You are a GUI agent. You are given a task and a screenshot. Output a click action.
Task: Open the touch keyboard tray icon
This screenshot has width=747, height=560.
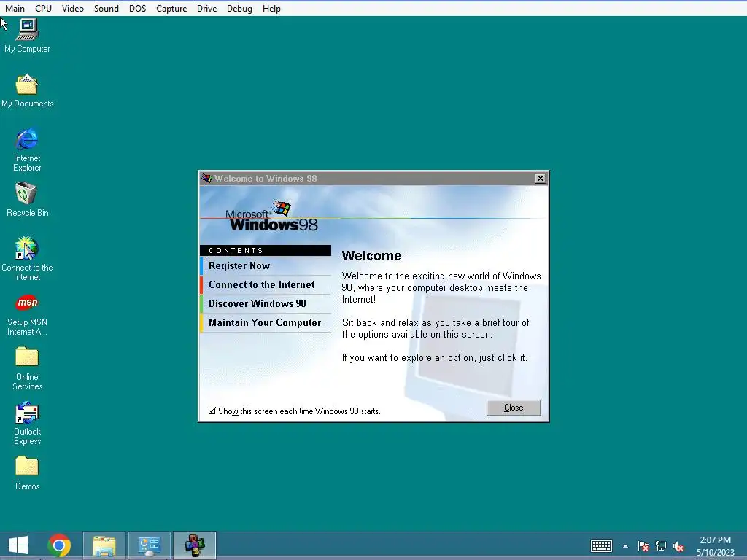601,545
